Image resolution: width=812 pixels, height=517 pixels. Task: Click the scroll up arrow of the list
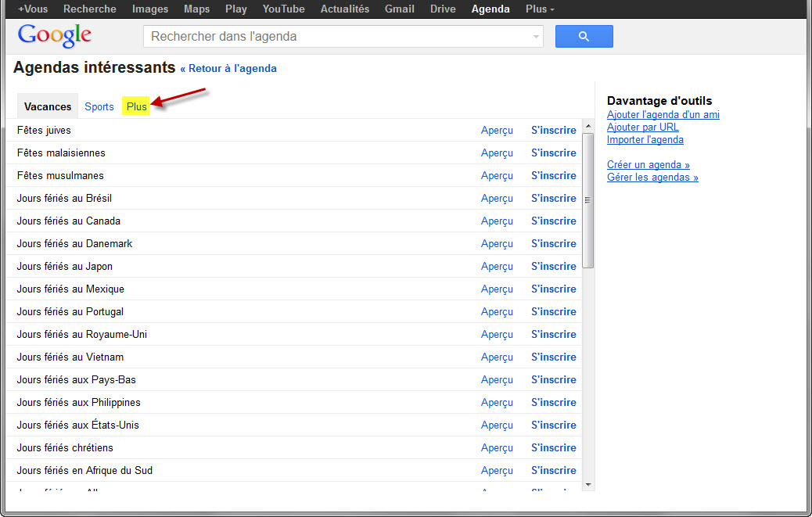click(x=587, y=126)
